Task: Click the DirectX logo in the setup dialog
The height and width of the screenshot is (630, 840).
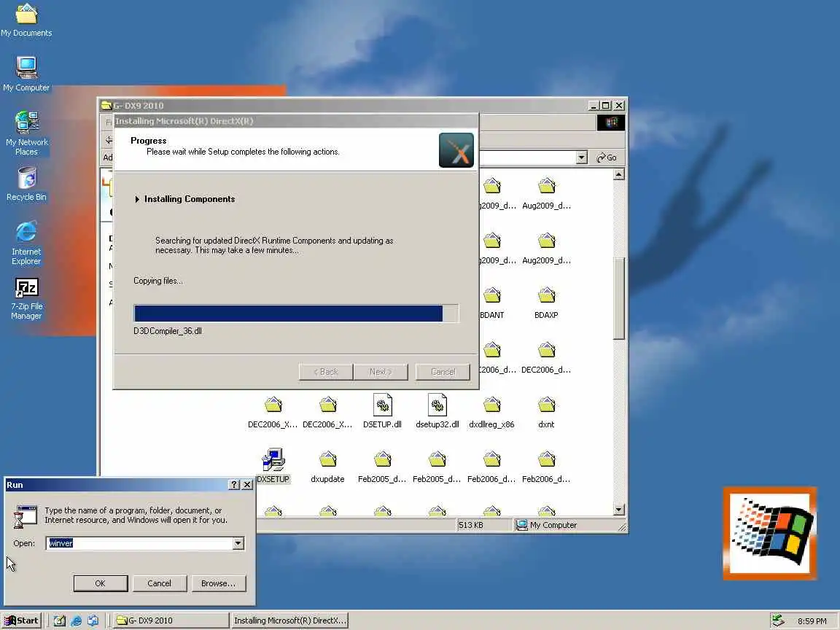Action: click(456, 150)
